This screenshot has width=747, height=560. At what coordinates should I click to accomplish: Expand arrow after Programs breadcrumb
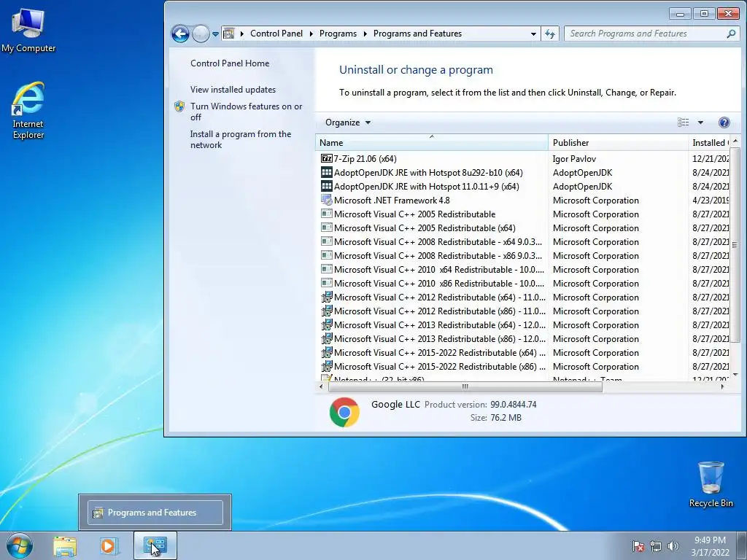(x=365, y=34)
